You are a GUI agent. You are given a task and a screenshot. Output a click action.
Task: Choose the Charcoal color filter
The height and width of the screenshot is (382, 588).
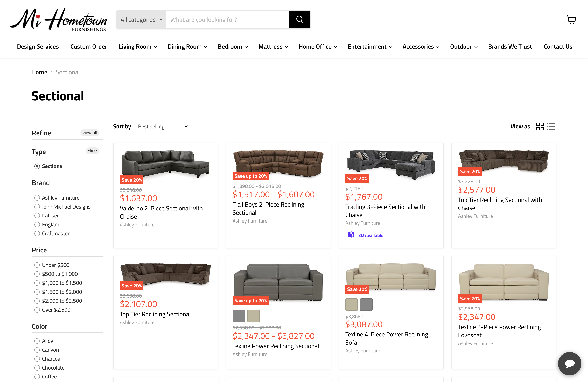pos(37,359)
